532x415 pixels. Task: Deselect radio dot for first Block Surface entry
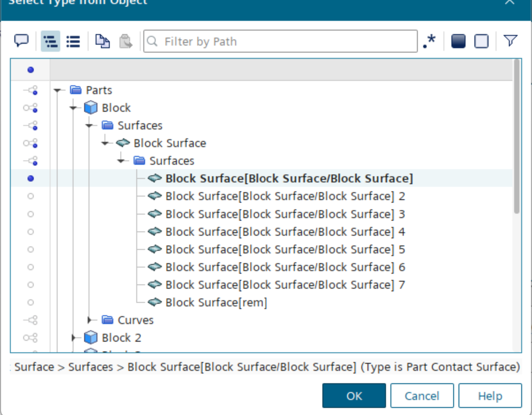(x=30, y=178)
